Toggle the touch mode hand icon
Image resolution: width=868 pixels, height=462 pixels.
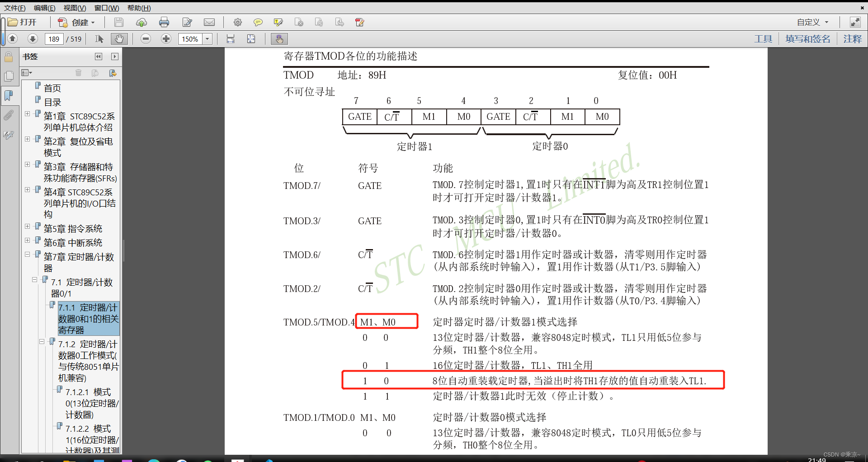279,39
